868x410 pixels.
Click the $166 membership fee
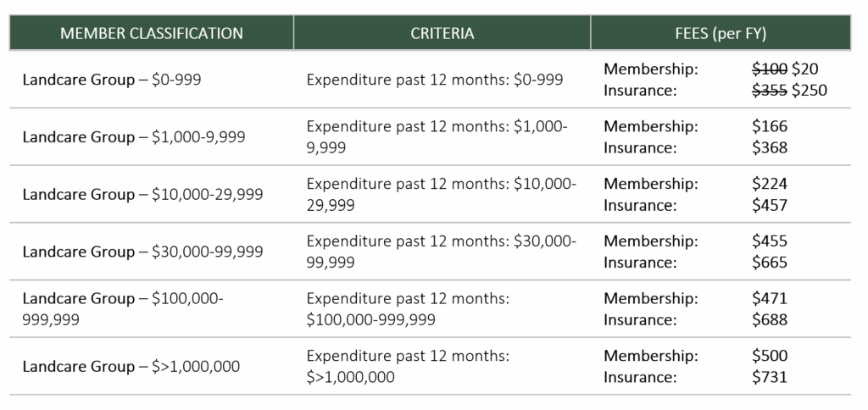pos(770,126)
